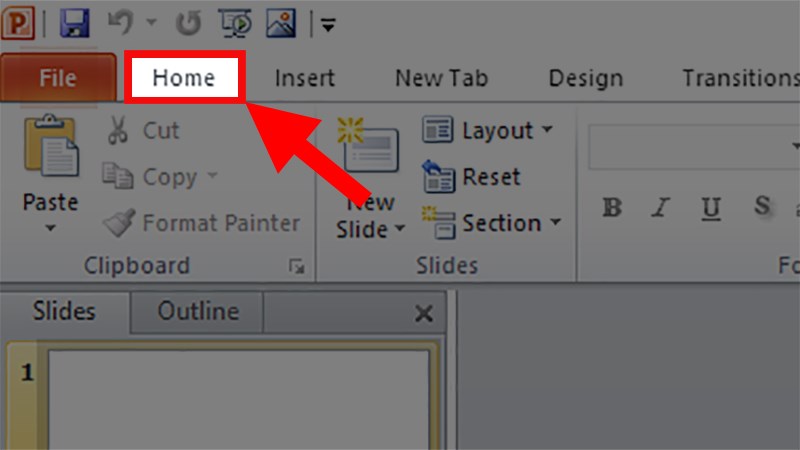Click the Format Painter brush

(118, 222)
